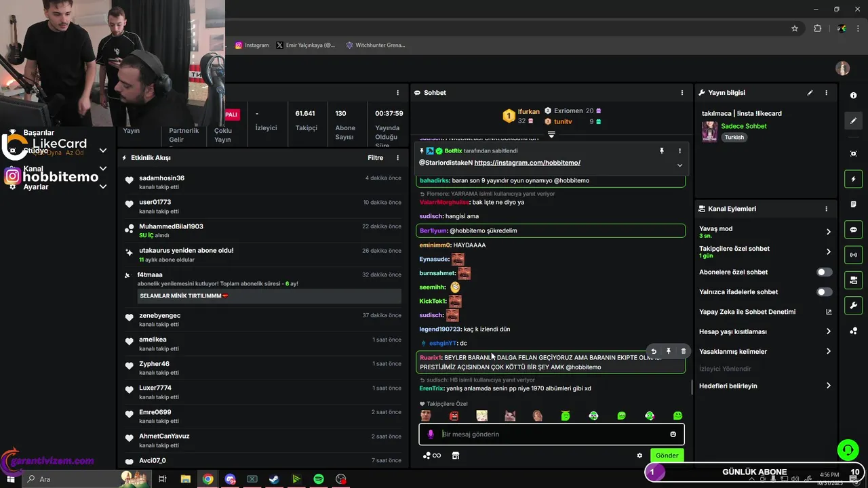Open Sohbet panel three-dot menu

click(682, 93)
